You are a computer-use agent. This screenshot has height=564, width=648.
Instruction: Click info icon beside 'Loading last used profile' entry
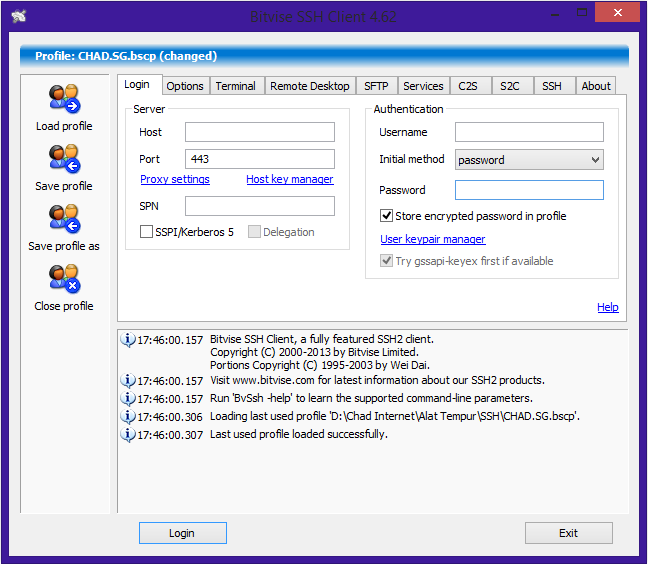(x=128, y=416)
